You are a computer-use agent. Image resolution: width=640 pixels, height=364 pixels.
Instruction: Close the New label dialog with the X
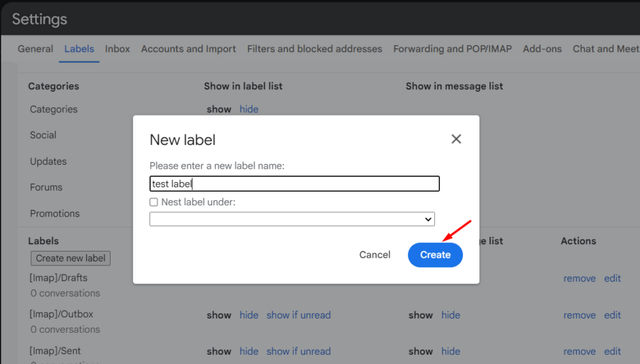456,139
